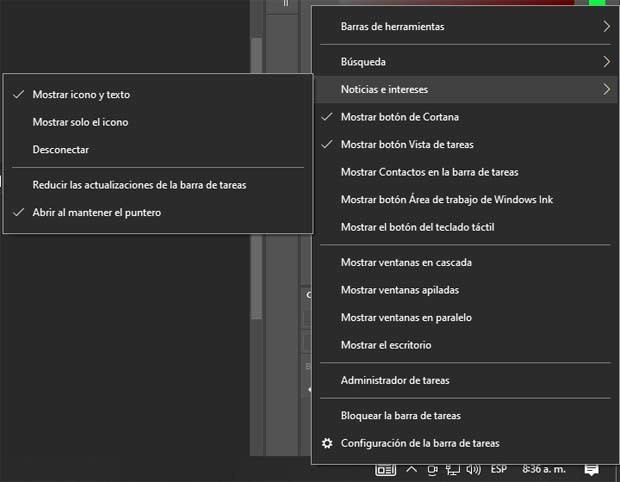Uncheck Mostrar botón Vista de tareas
This screenshot has width=620, height=482.
point(465,145)
